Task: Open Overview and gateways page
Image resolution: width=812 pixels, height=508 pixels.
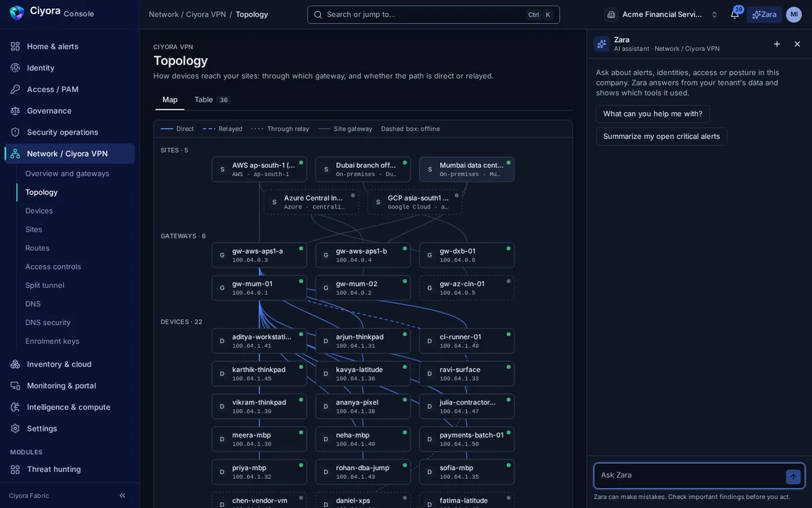Action: pos(67,173)
